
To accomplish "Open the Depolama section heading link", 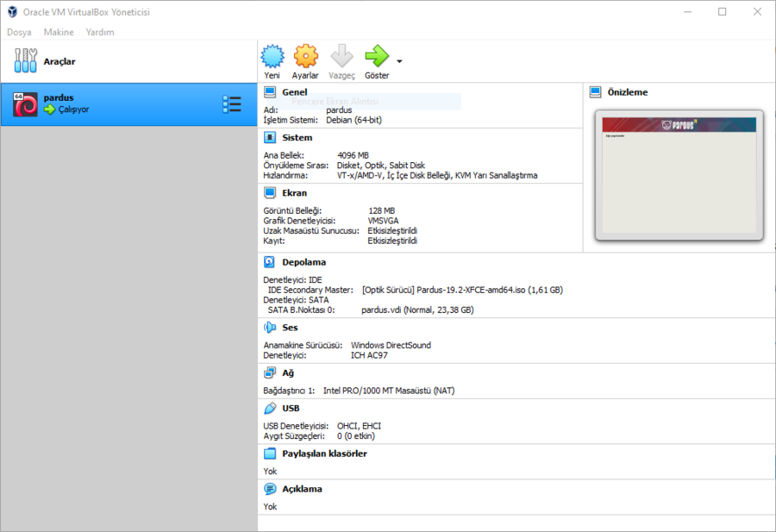I will click(x=304, y=262).
